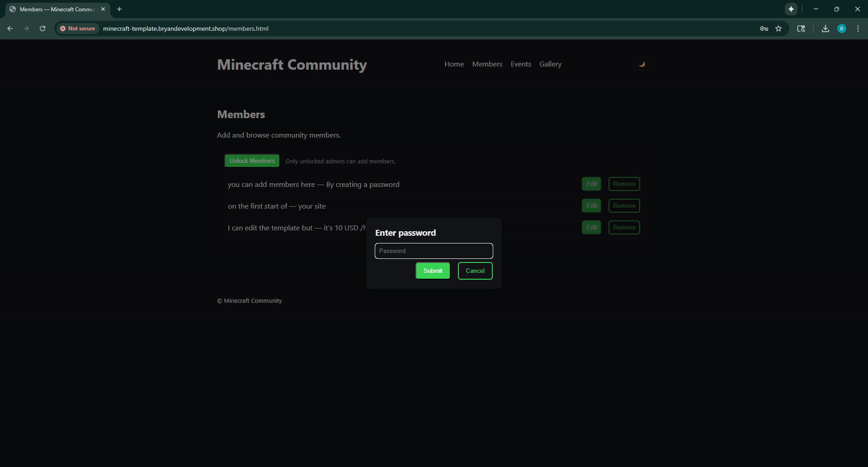Click the profile avatar icon
This screenshot has width=868, height=467.
tap(842, 29)
